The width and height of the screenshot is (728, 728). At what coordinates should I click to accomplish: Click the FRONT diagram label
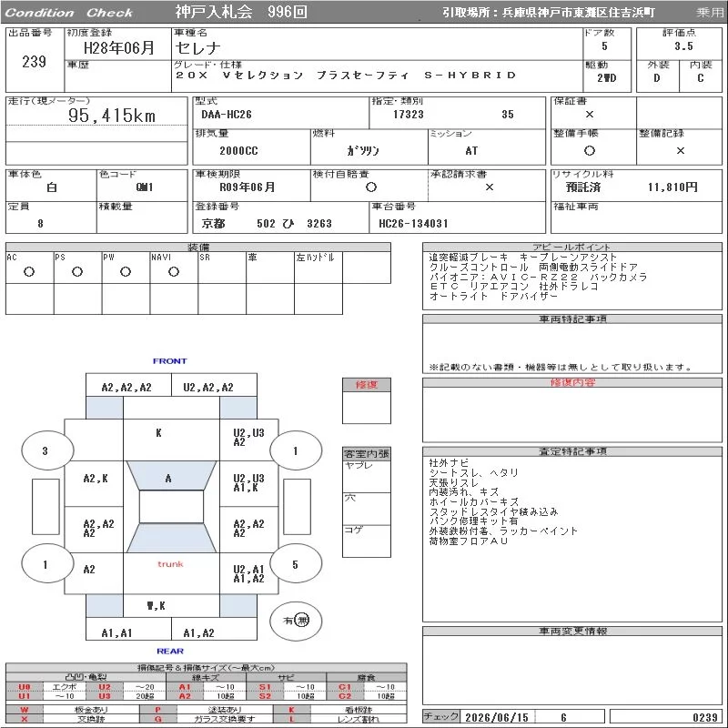[x=170, y=360]
